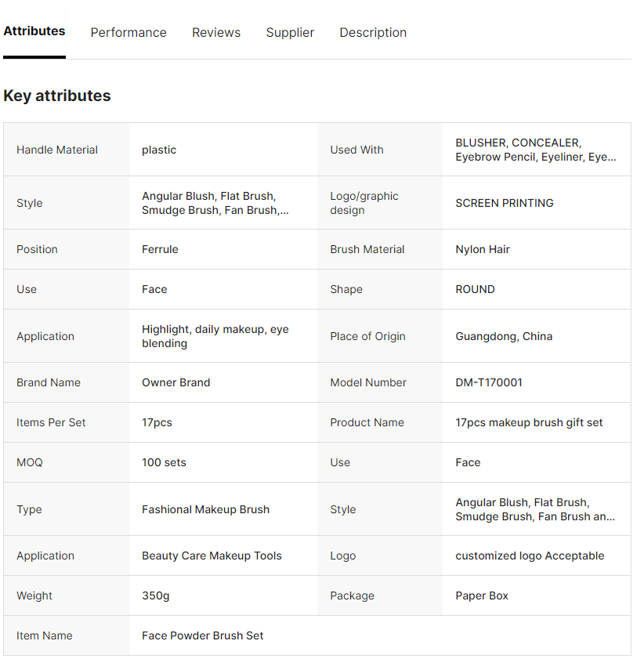Select the Face Powder Brush Set item name
644x659 pixels.
pos(203,635)
